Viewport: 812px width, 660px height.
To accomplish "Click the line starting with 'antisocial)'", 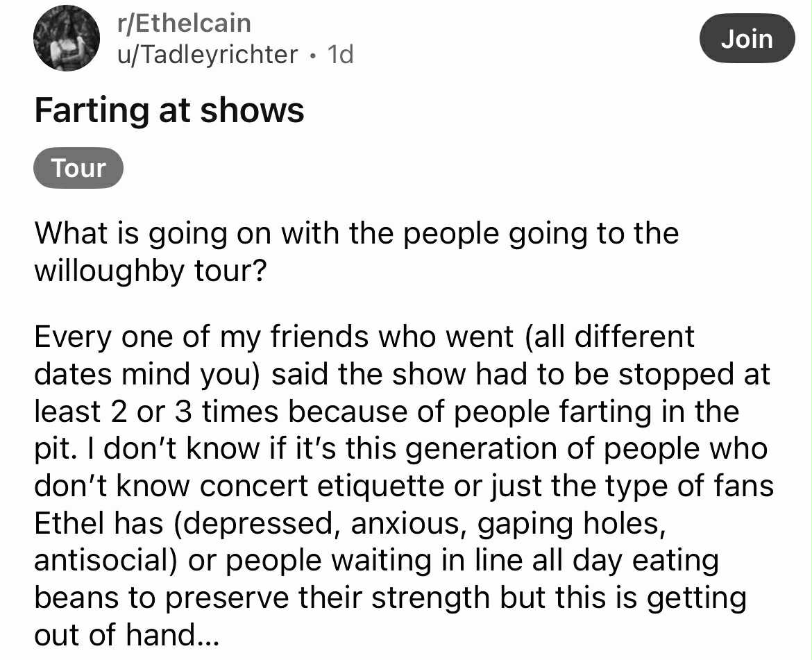I will [x=375, y=561].
